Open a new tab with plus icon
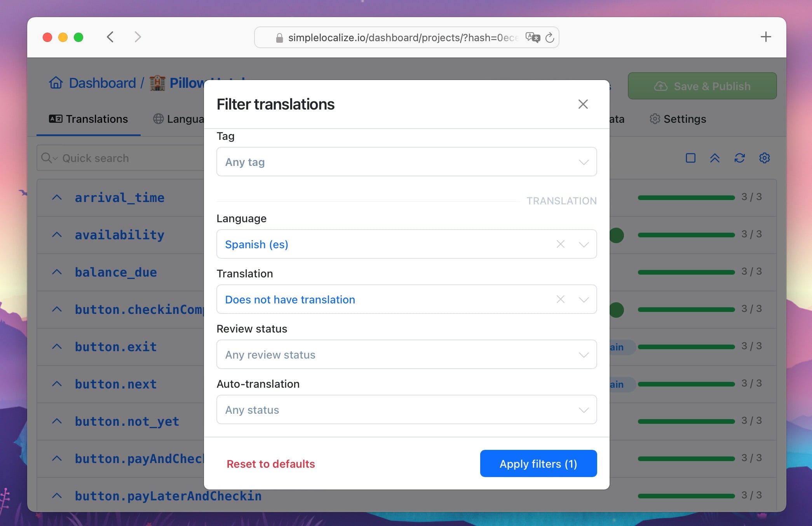812x526 pixels. (766, 37)
